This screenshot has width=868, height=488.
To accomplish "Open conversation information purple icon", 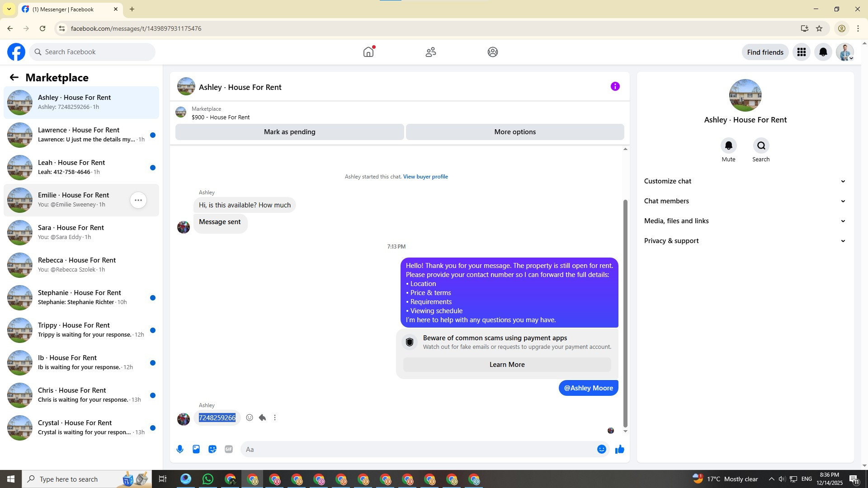I will click(615, 86).
